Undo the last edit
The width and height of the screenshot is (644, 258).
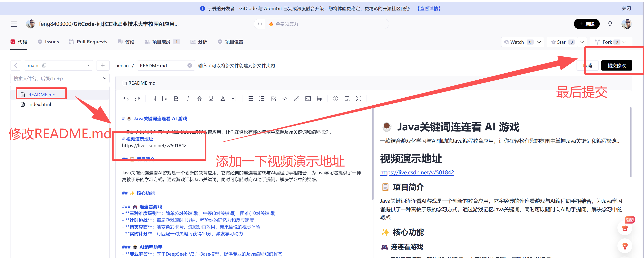click(126, 99)
